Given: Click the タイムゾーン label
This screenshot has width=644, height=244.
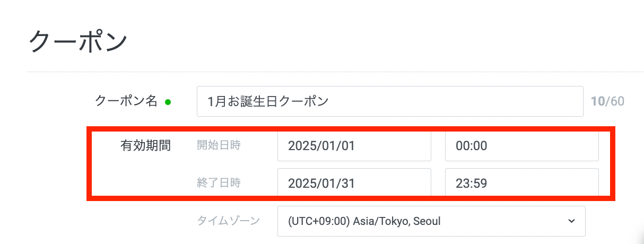Looking at the screenshot, I should pos(228,221).
